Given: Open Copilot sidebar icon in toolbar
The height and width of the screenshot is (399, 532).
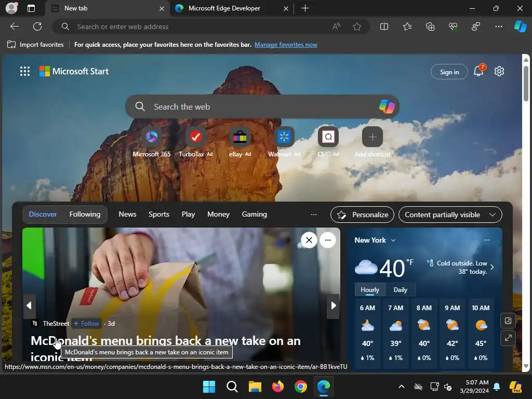Looking at the screenshot, I should (x=520, y=26).
